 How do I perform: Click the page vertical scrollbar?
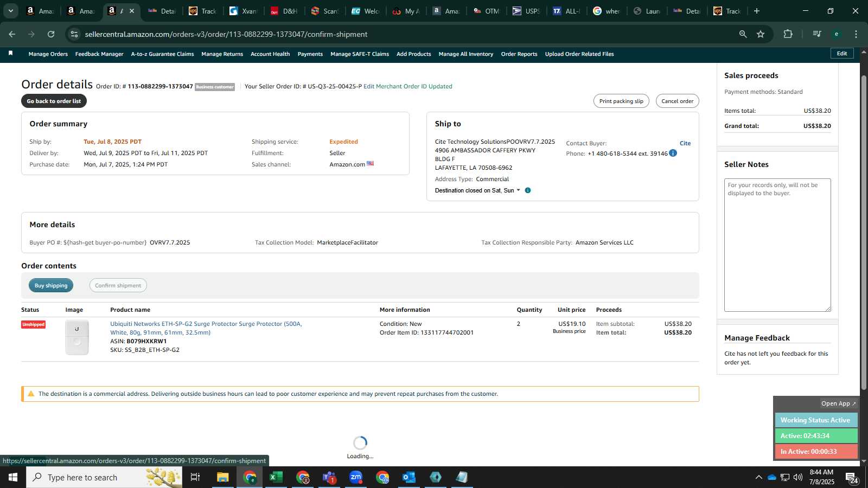click(x=864, y=233)
